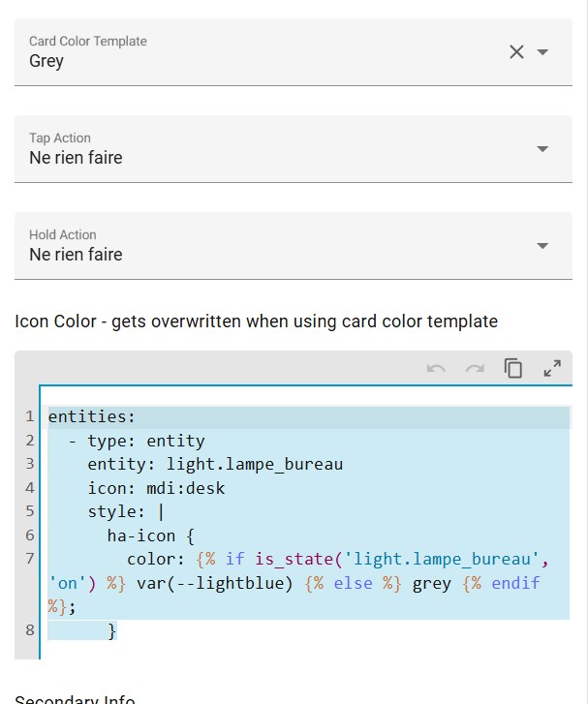Expand the code editor to fullscreen
The height and width of the screenshot is (704, 588).
[x=552, y=368]
